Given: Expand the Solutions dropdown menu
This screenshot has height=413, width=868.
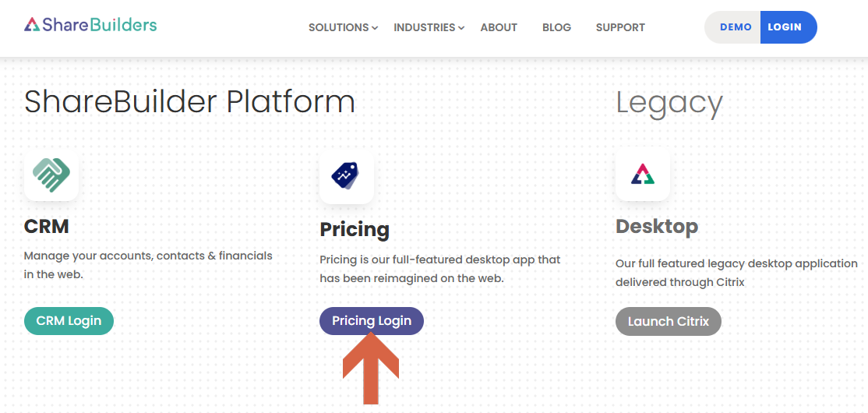Looking at the screenshot, I should 343,27.
